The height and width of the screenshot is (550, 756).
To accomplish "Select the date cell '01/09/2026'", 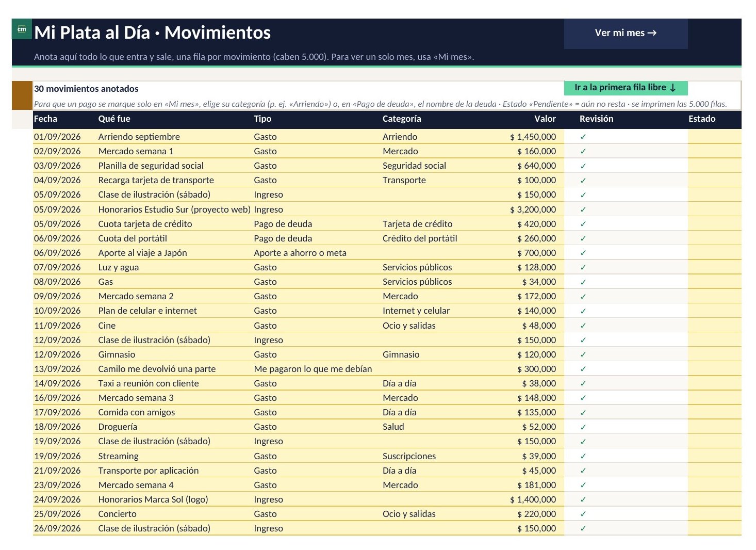I will tap(57, 137).
